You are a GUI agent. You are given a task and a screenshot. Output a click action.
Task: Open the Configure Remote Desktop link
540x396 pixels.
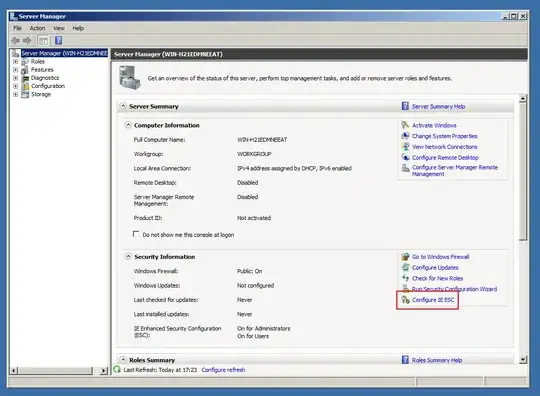(445, 157)
